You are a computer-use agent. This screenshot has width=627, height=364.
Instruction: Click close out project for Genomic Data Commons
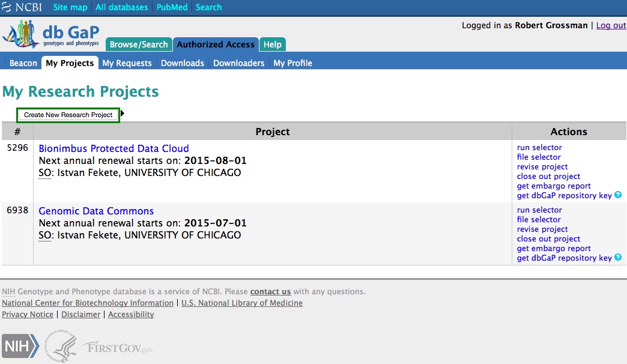pos(548,238)
